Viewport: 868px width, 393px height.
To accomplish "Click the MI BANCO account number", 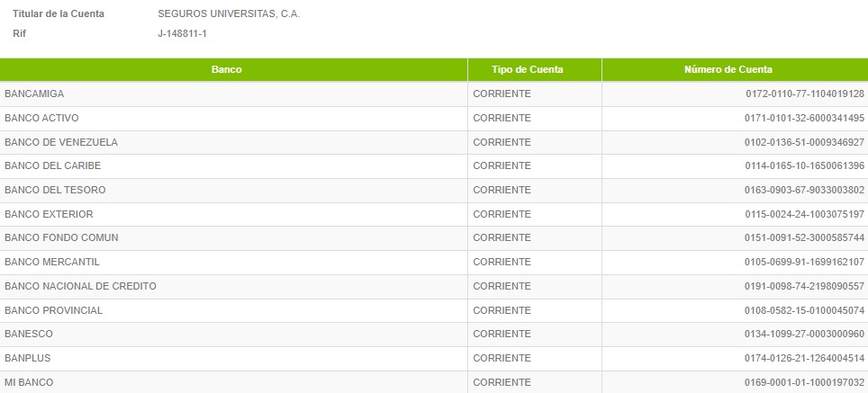I will tap(804, 382).
